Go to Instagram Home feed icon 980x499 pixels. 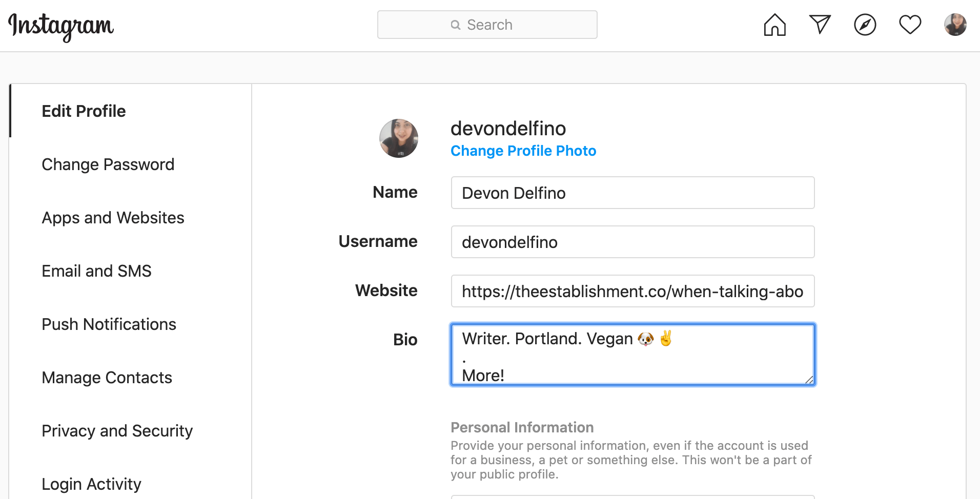[774, 25]
